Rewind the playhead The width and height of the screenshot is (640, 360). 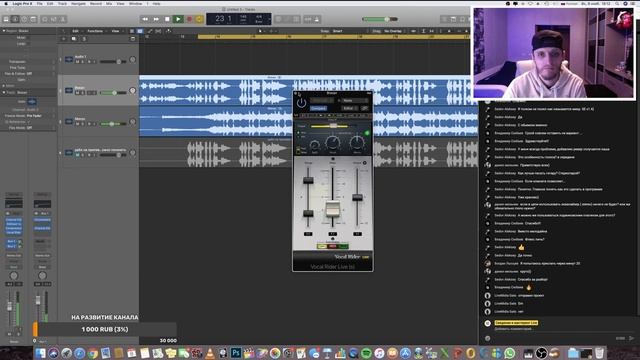(x=145, y=19)
